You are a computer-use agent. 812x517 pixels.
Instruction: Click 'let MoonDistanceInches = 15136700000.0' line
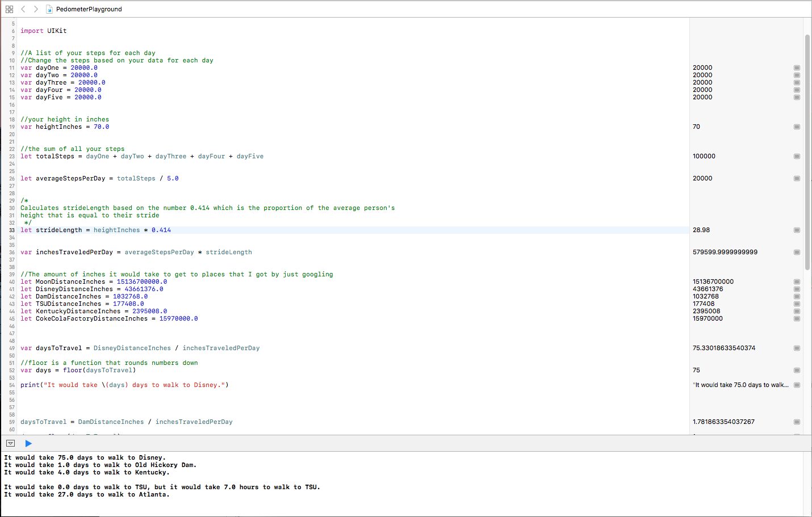tap(94, 281)
